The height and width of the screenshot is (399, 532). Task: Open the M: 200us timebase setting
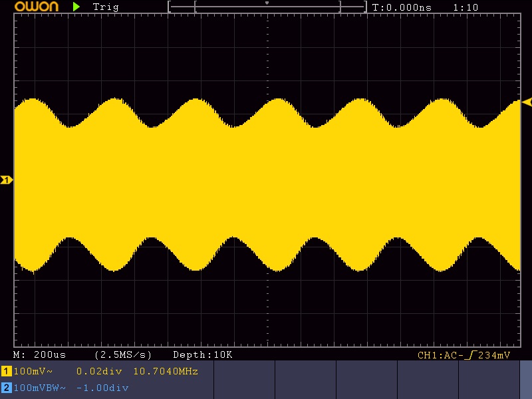click(x=45, y=355)
